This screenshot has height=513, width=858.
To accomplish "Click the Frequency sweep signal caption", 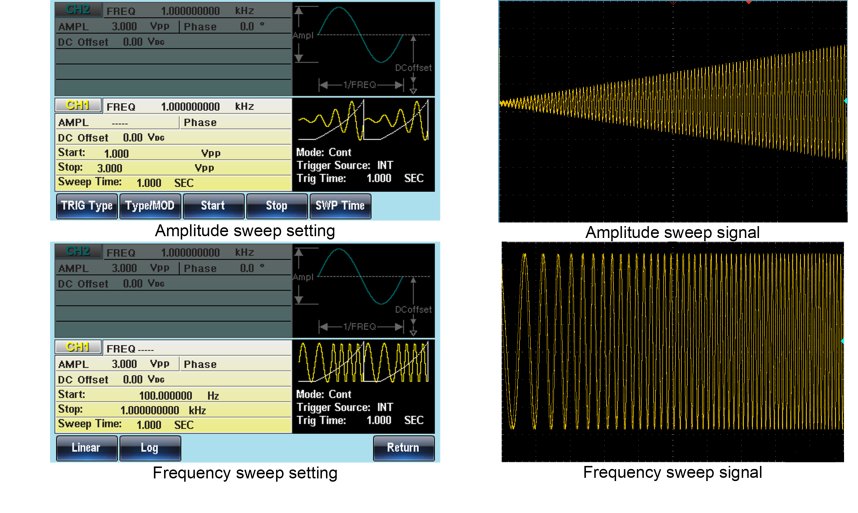I will [x=673, y=473].
